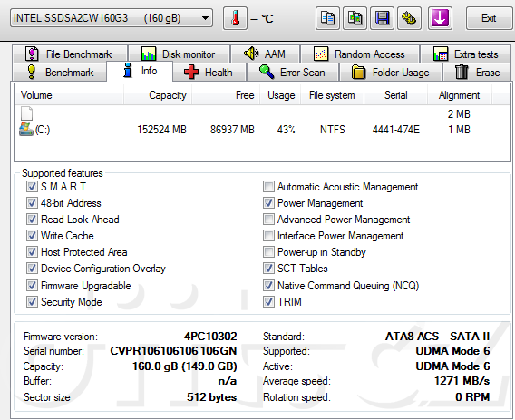Click the 4441-474E serial cell
Screen dimensions: 515x420
[x=396, y=130]
